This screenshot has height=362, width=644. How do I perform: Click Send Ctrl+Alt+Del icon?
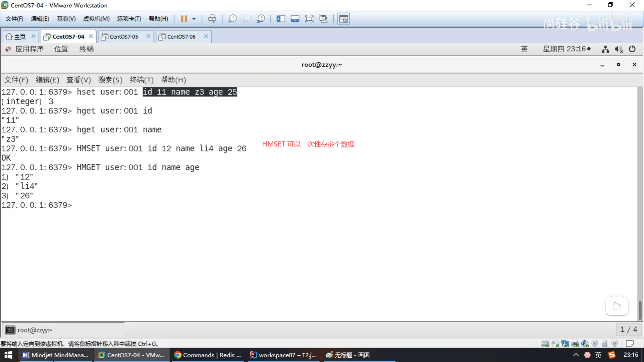pyautogui.click(x=212, y=19)
